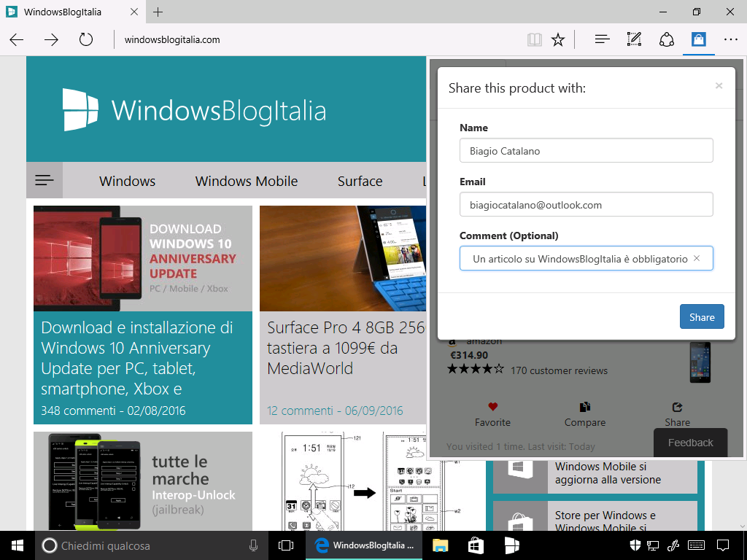Open the Surface Pro 4 photo thumbnail
The height and width of the screenshot is (560, 747).
(343, 259)
